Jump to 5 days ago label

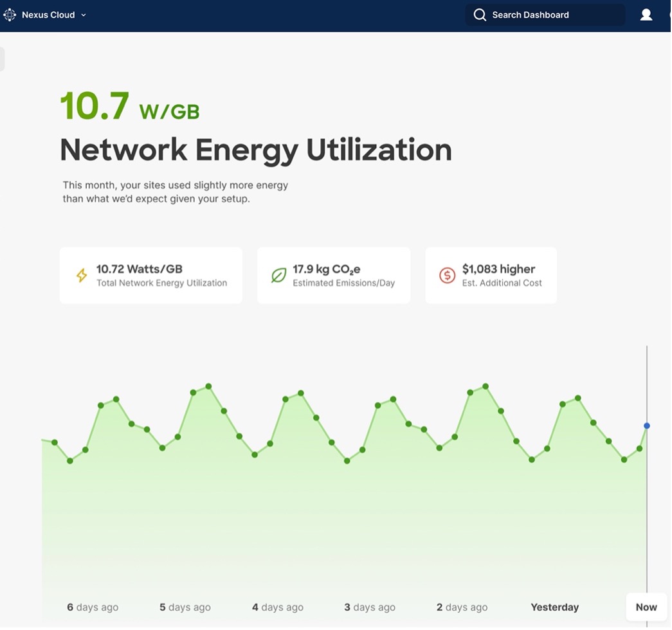pos(185,607)
